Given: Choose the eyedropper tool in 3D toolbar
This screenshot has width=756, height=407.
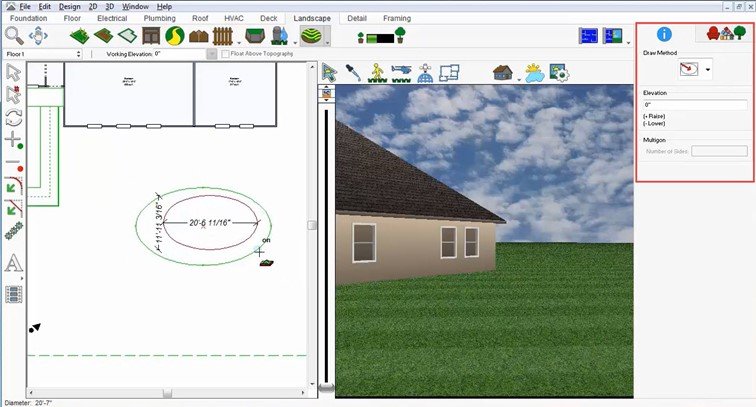Looking at the screenshot, I should click(x=353, y=73).
